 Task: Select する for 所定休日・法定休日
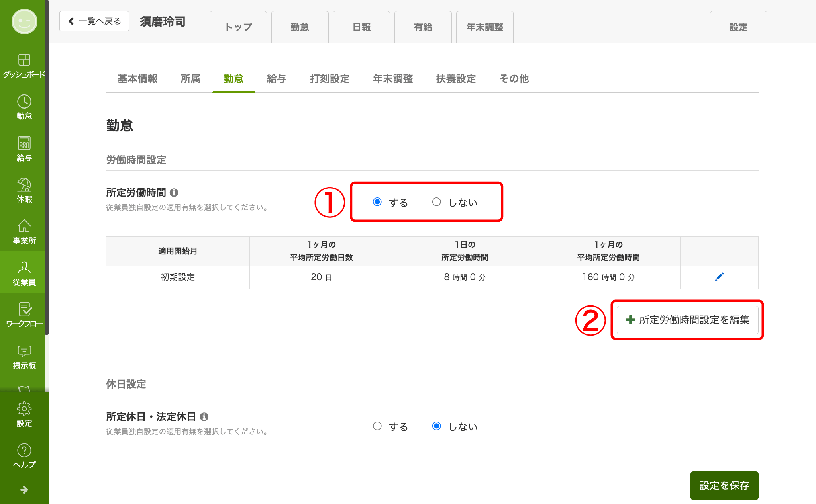coord(377,426)
